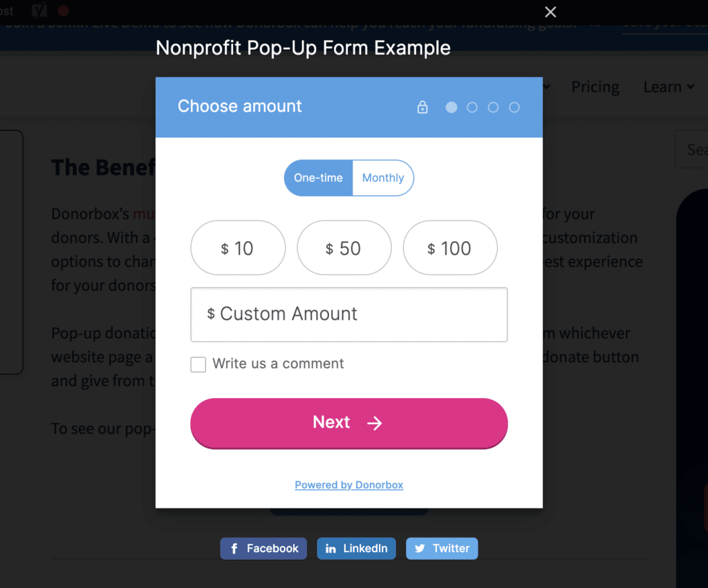Viewport: 708px width, 588px height.
Task: Open the Pricing page from the navbar
Action: pos(595,86)
